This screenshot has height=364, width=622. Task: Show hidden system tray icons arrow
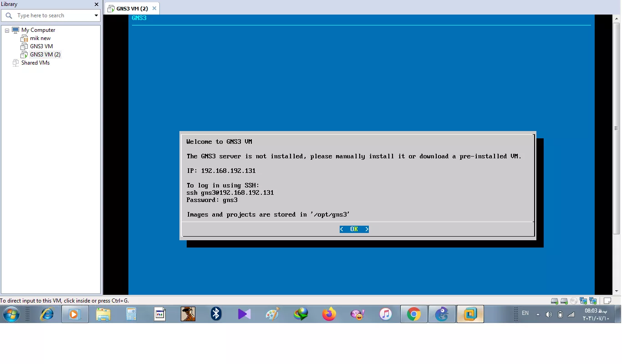[538, 314]
